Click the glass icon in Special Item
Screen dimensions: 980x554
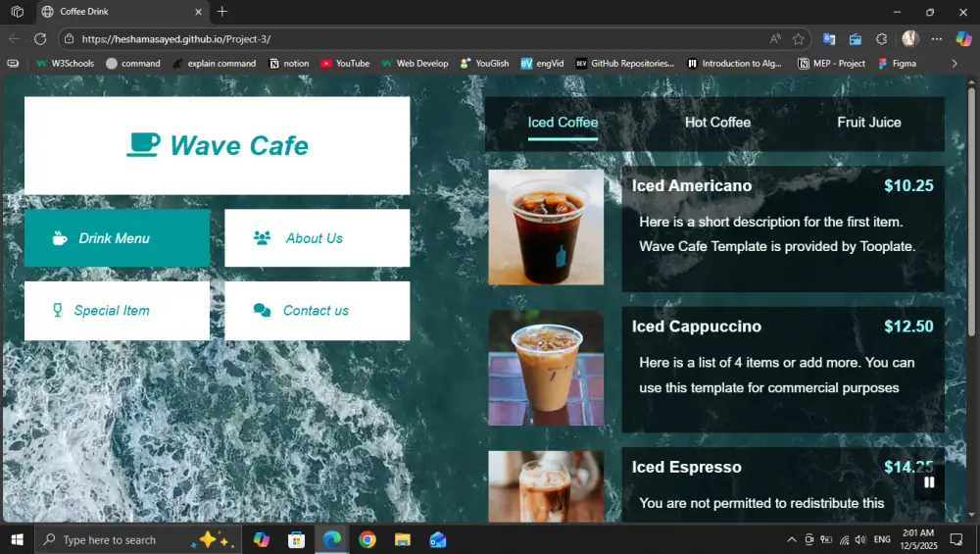(58, 310)
